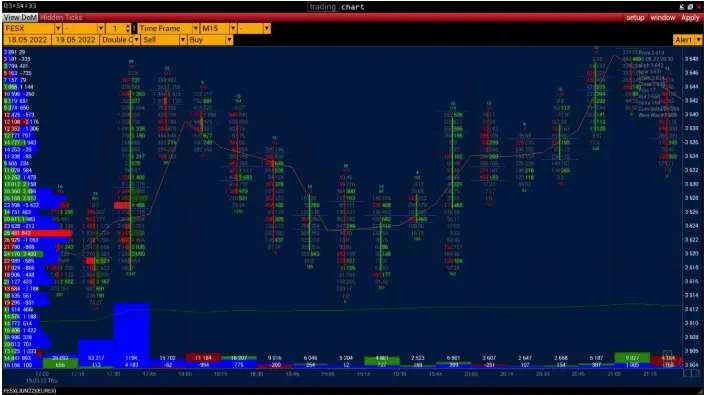Toggle the Hidden Ticks option
Screen dimensions: 704x395
62,18
